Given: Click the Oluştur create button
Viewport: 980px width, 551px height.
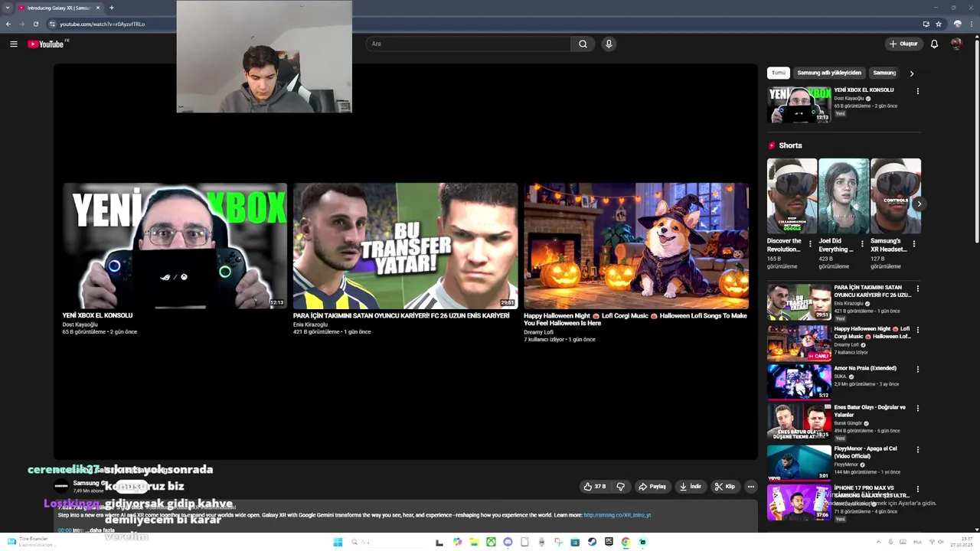Looking at the screenshot, I should [x=903, y=44].
